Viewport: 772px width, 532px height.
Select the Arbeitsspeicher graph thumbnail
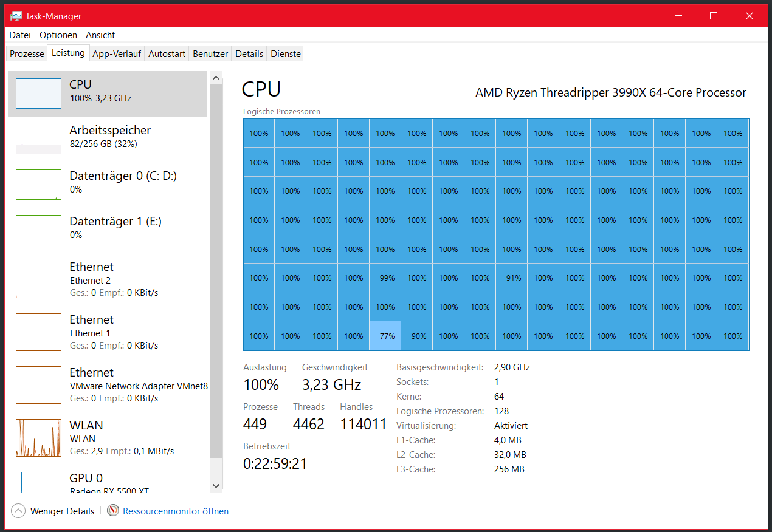[x=38, y=139]
